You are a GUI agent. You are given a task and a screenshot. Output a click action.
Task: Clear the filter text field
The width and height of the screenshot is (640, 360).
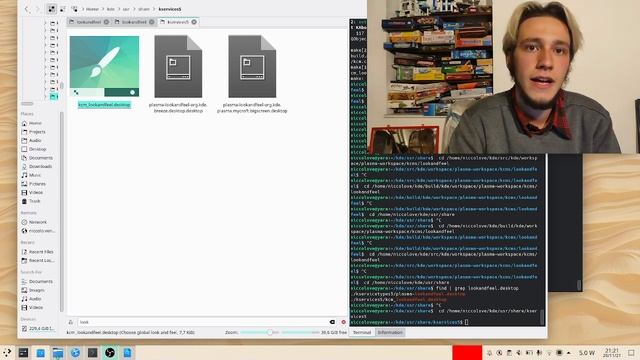point(332,322)
